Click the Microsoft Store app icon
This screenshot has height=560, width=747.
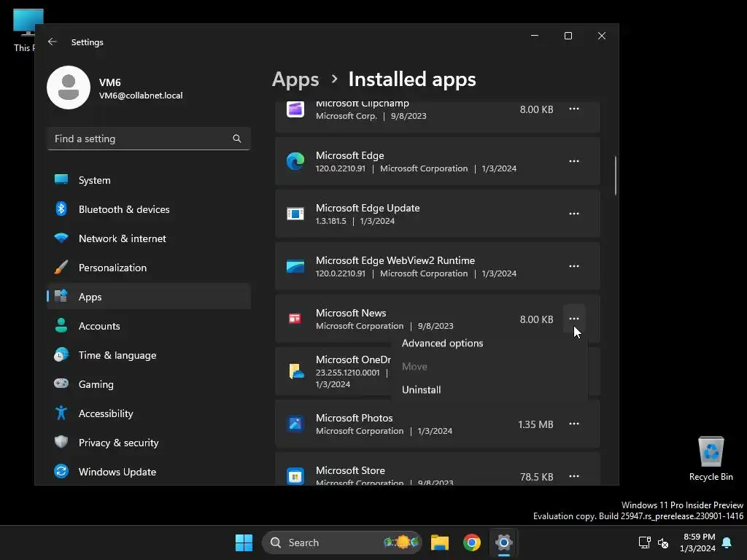[295, 476]
